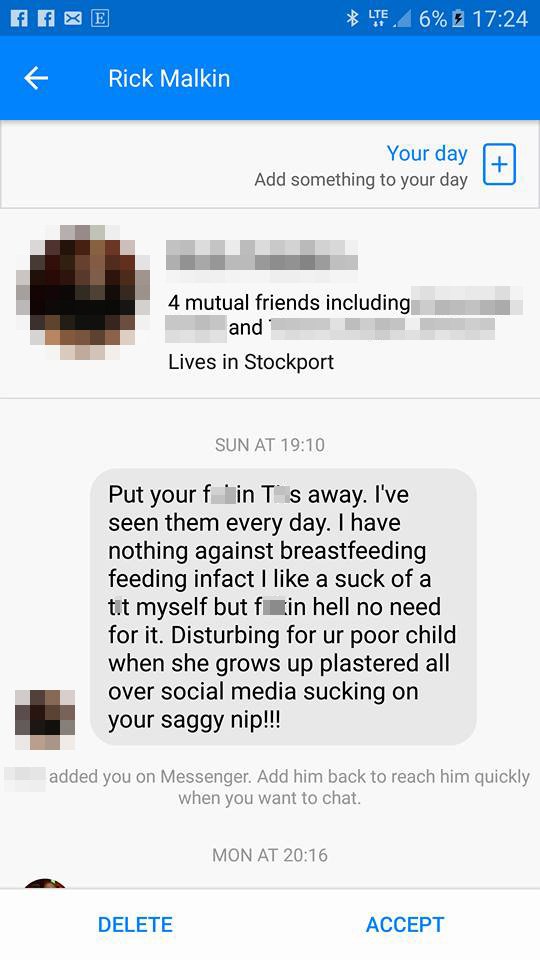Tap the email envelope notification icon
Screen dimensions: 540x960
point(73,18)
